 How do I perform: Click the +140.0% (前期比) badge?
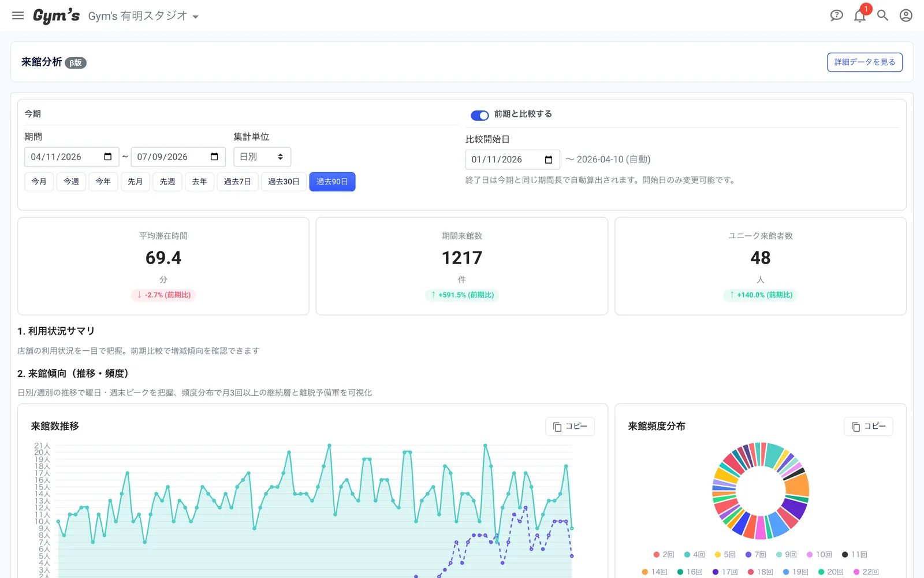pos(760,295)
